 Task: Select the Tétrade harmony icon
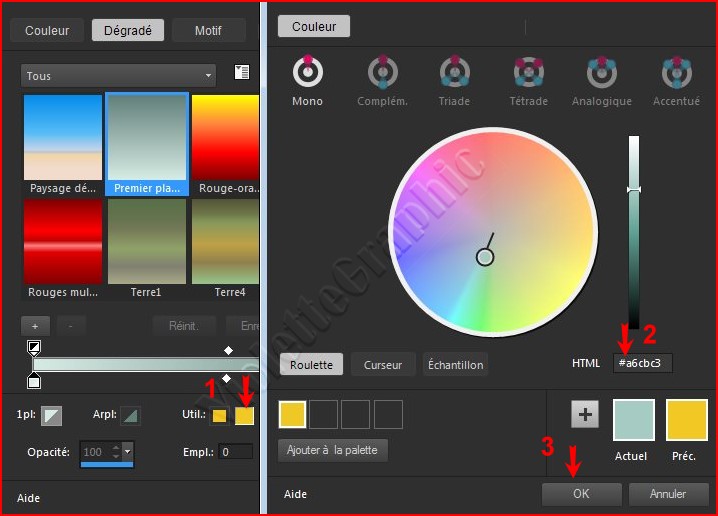pos(528,72)
